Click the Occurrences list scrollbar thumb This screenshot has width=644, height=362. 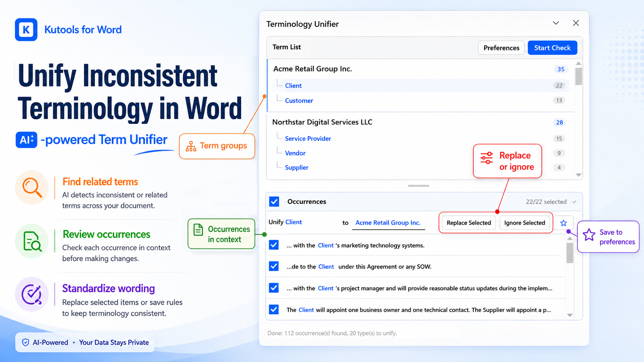coord(570,253)
